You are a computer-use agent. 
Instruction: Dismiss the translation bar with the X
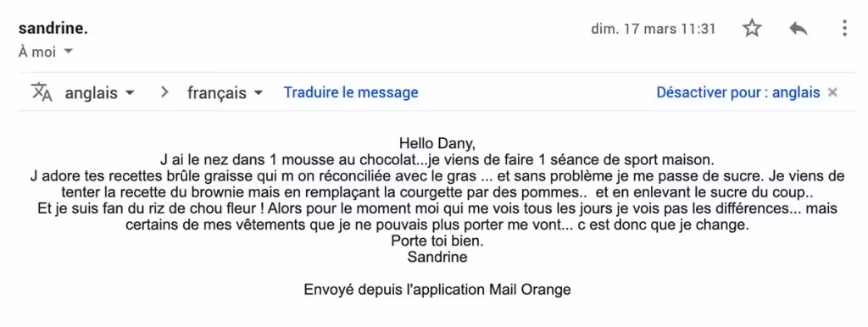pos(832,92)
